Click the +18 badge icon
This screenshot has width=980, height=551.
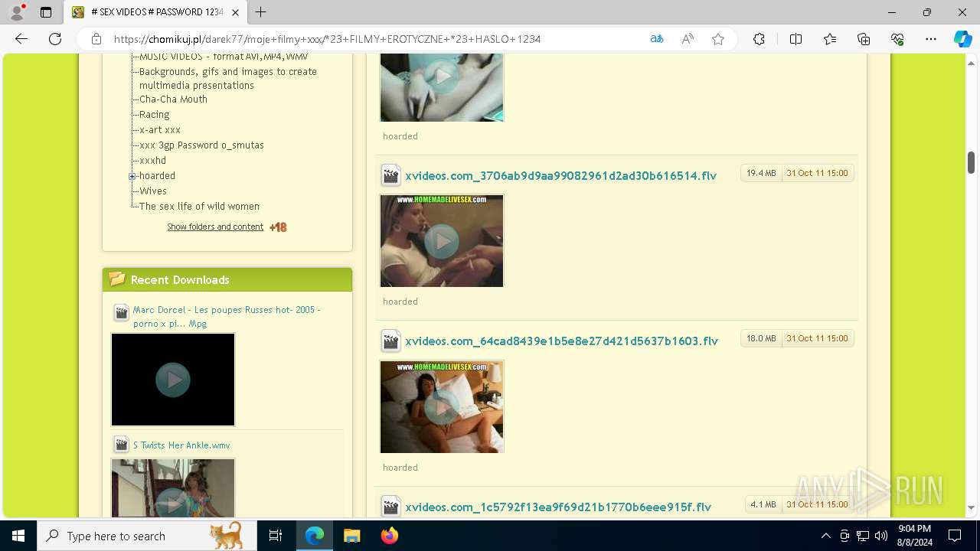pyautogui.click(x=278, y=227)
